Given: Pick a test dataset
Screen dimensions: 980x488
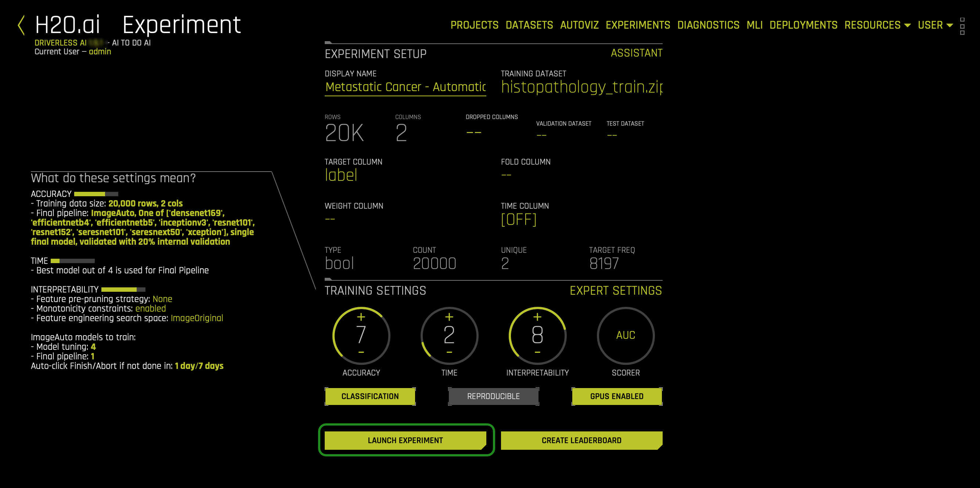Looking at the screenshot, I should pyautogui.click(x=612, y=136).
